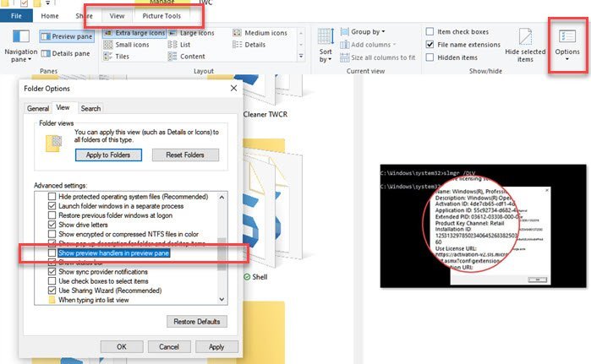Click the Advanced settings scroll down arrow
591x364 pixels.
click(222, 300)
